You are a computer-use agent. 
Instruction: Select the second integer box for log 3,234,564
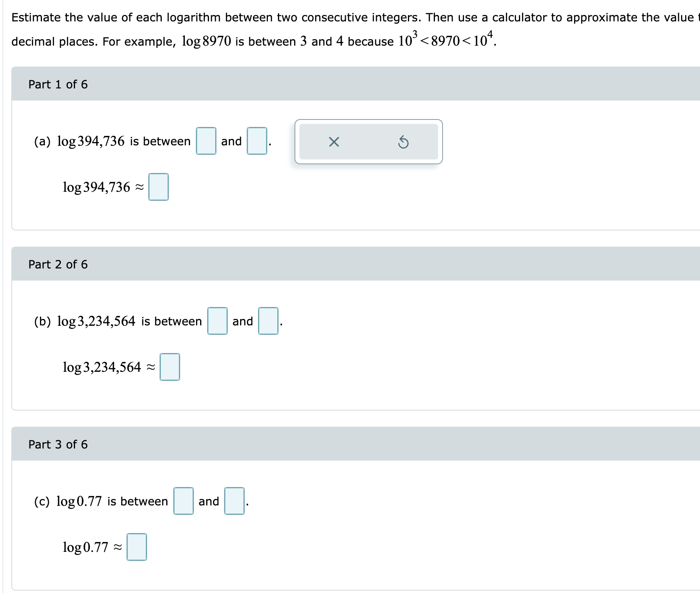tap(267, 321)
